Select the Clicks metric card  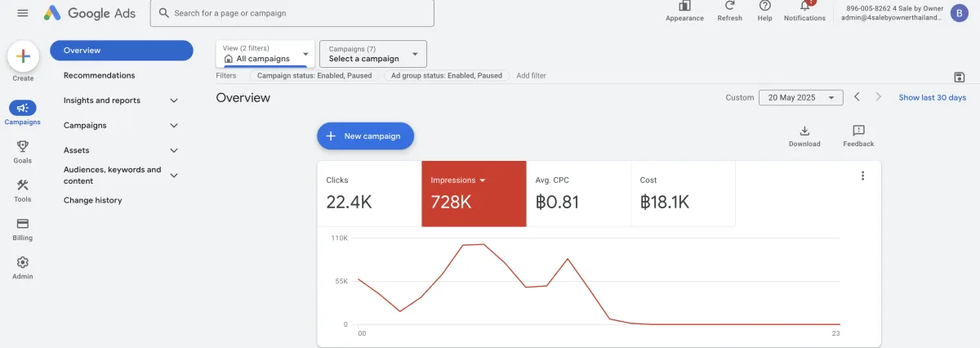(x=369, y=194)
